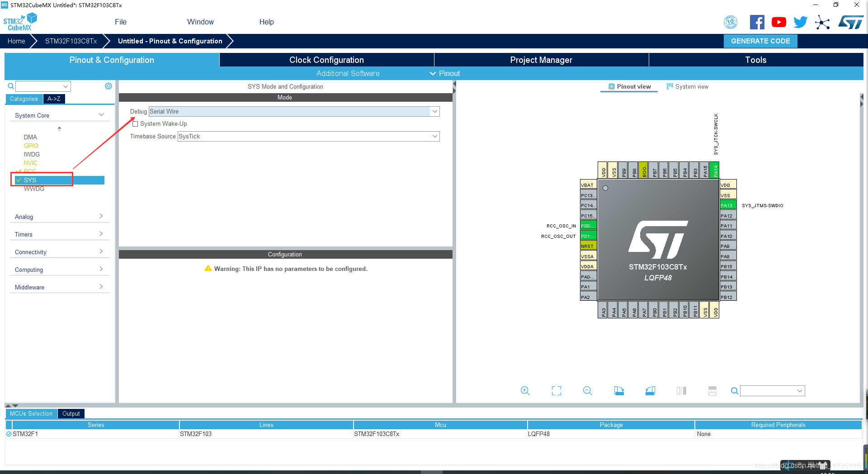Rotate the chip counter-clockwise
The height and width of the screenshot is (474, 868).
point(650,391)
